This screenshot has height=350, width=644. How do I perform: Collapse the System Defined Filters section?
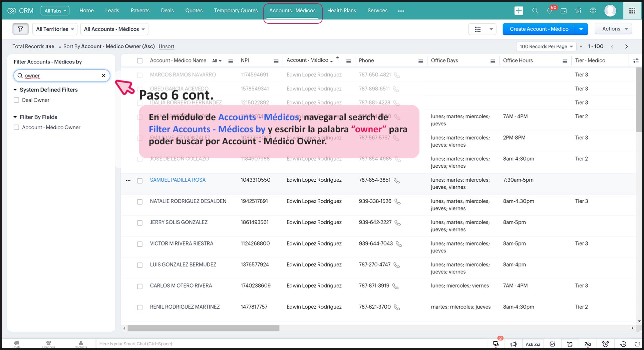pyautogui.click(x=15, y=90)
